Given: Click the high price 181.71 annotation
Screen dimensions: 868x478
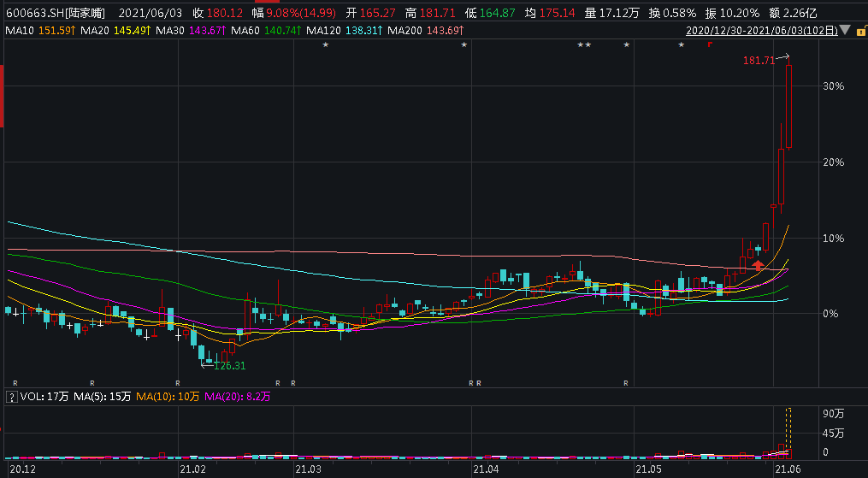Looking at the screenshot, I should [x=759, y=61].
